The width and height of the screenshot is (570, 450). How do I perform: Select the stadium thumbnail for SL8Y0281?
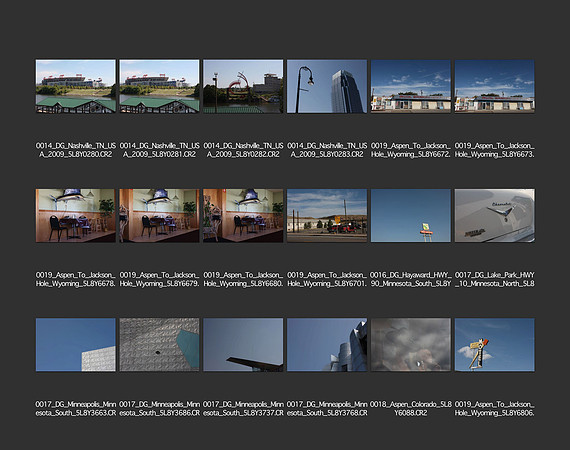click(x=159, y=86)
